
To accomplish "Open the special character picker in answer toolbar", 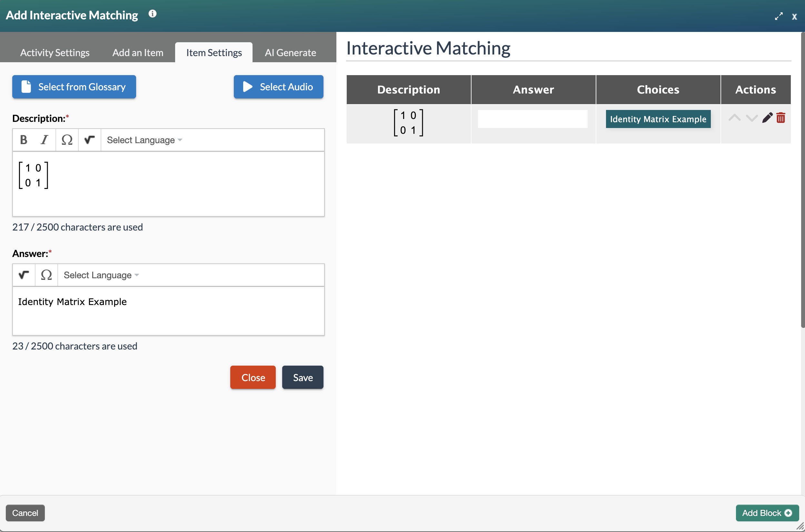I will (46, 275).
